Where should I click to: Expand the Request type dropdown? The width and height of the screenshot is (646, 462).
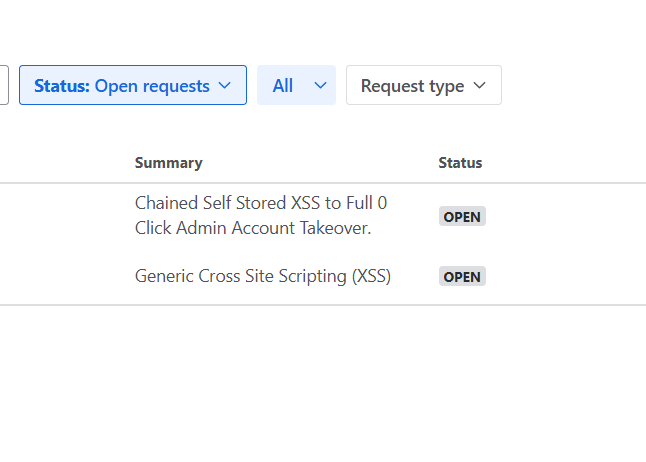point(423,86)
